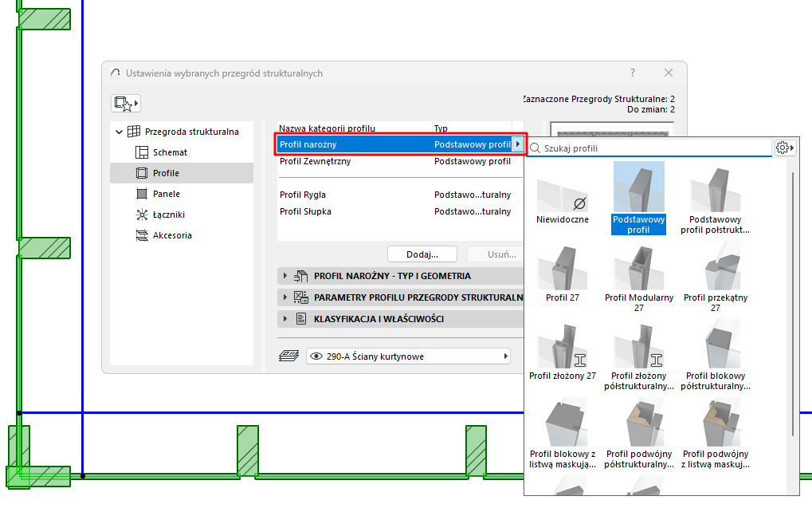This screenshot has height=508, width=812.
Task: Toggle the layer visibility eye icon
Action: (316, 356)
